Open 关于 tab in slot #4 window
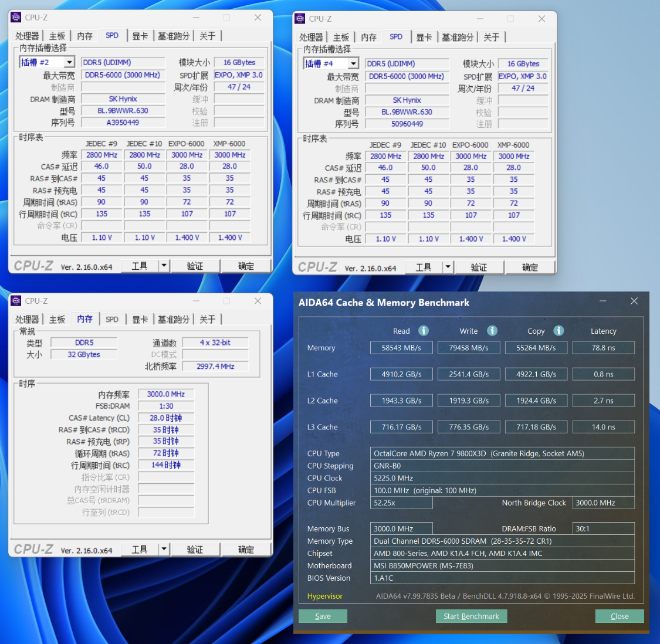Viewport: 660px width, 644px height. coord(492,37)
